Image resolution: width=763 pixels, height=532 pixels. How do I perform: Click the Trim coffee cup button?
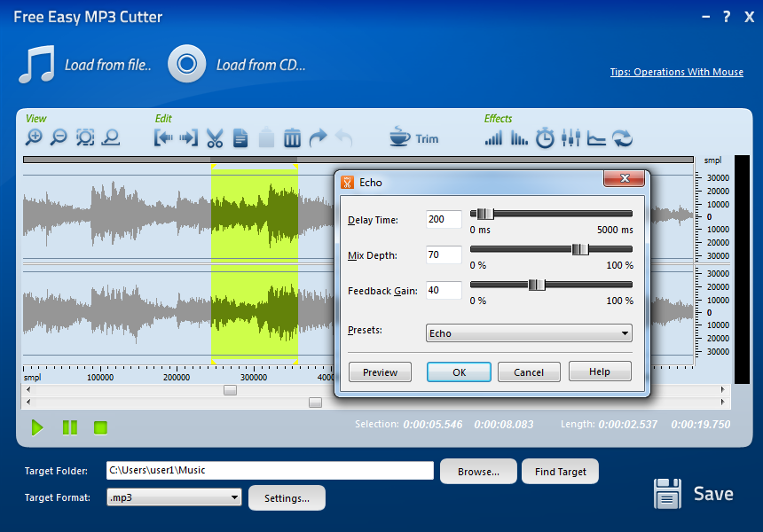[414, 137]
